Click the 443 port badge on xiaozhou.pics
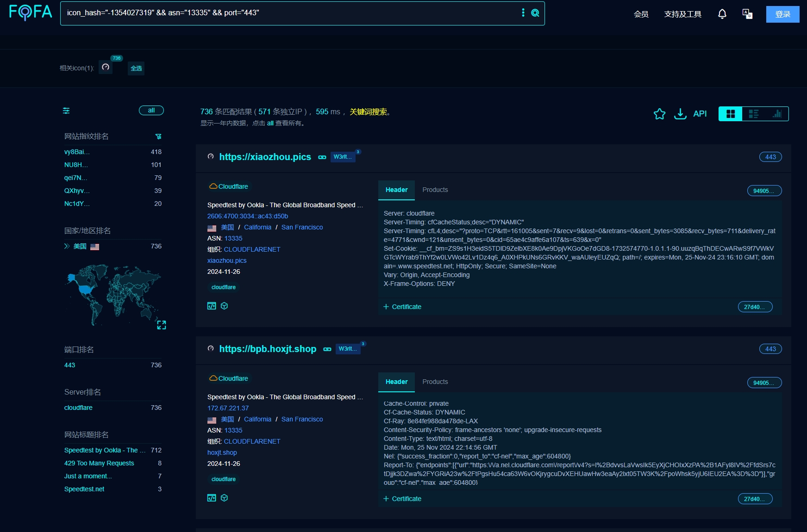 click(770, 157)
